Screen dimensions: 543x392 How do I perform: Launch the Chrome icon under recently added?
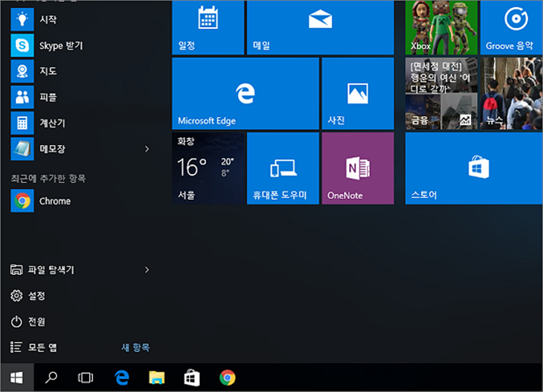tap(22, 201)
